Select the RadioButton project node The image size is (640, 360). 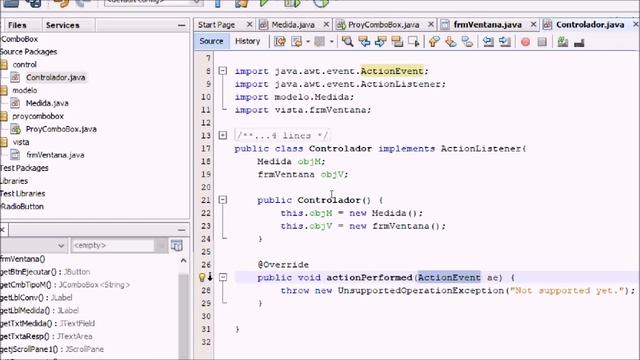22,207
